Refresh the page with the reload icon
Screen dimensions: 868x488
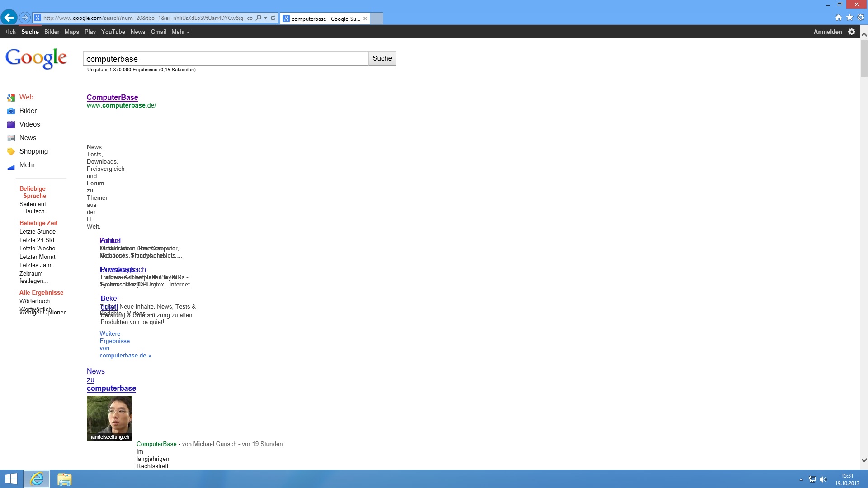coord(273,18)
